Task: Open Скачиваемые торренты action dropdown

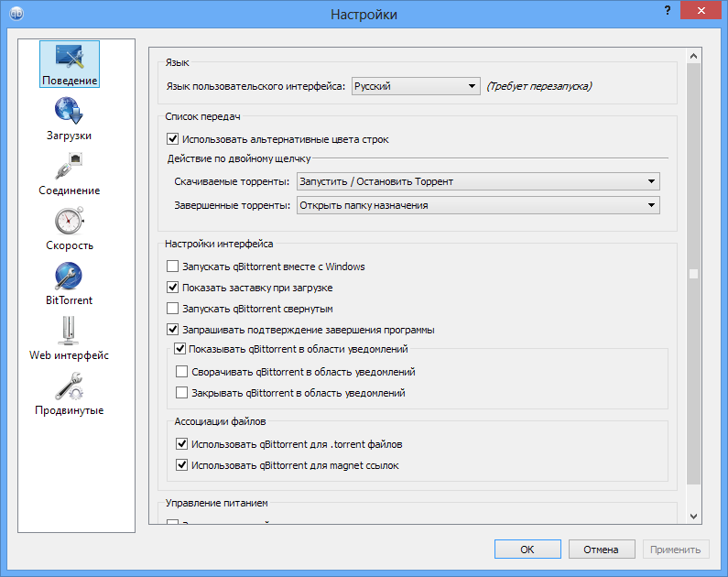Action: pos(478,181)
